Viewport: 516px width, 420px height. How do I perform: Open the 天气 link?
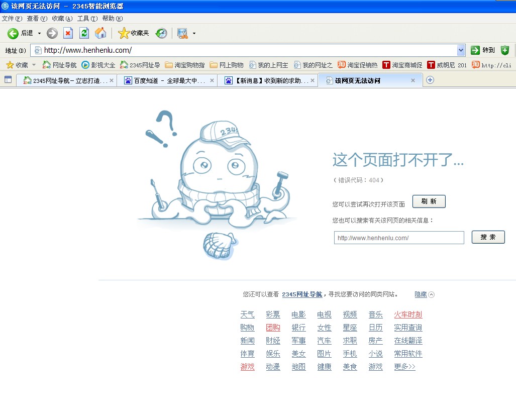tap(248, 314)
